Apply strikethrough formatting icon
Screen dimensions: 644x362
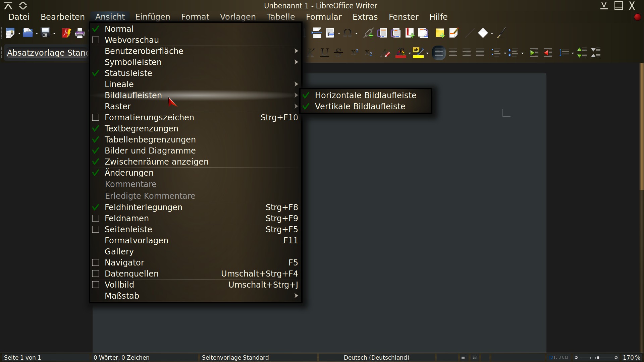[338, 53]
